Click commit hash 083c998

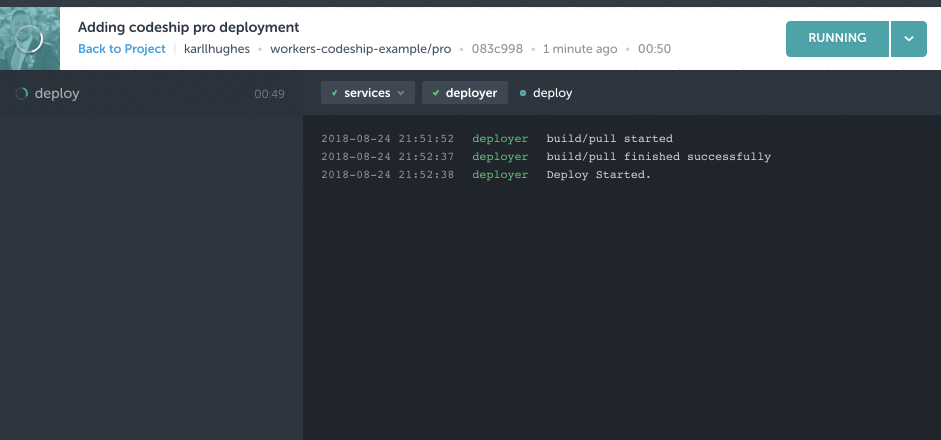[x=497, y=49]
